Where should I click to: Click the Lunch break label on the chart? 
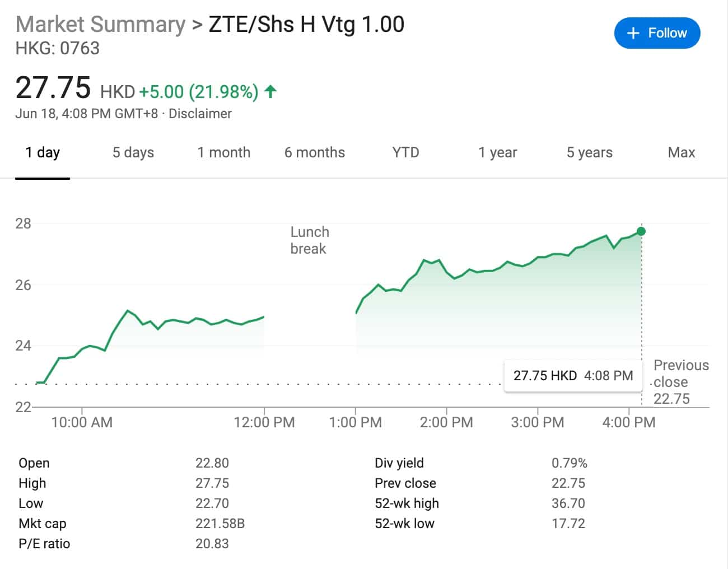pyautogui.click(x=309, y=240)
